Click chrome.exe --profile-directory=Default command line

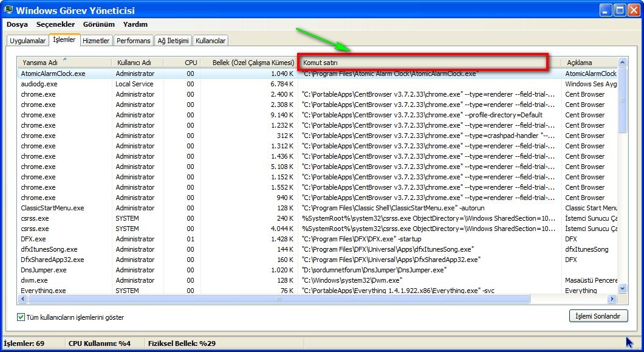point(422,115)
